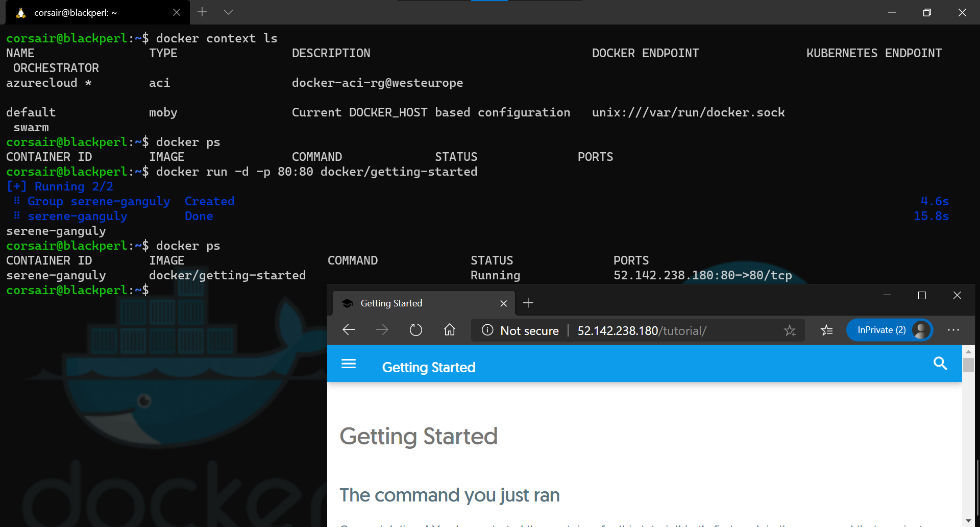The height and width of the screenshot is (527, 980).
Task: Open a new browser tab
Action: tap(528, 303)
